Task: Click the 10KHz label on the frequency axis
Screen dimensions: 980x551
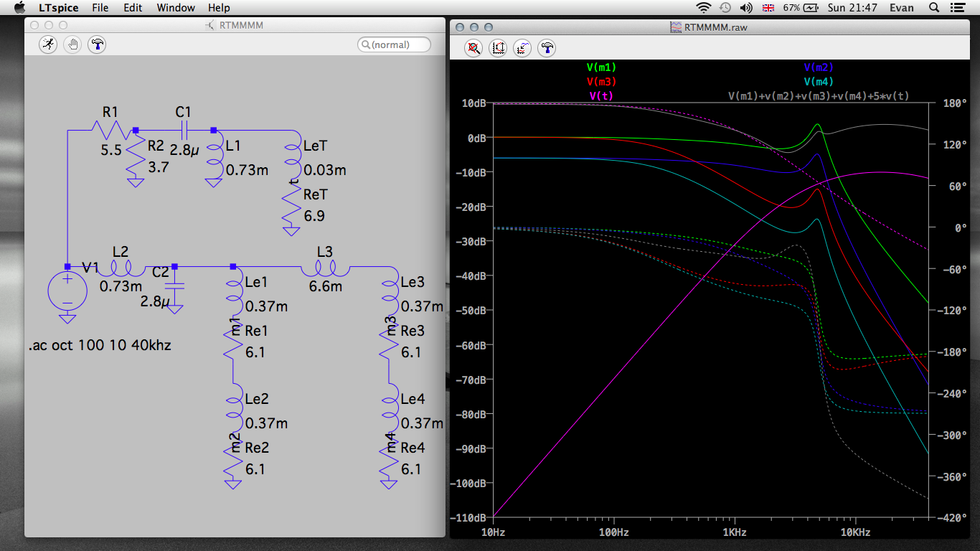Action: click(855, 532)
